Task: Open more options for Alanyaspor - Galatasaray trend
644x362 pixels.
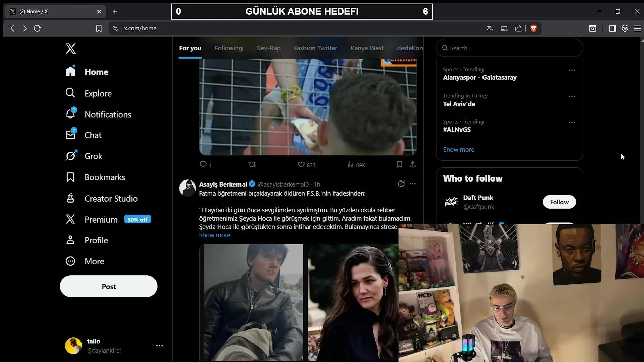Action: coord(572,70)
